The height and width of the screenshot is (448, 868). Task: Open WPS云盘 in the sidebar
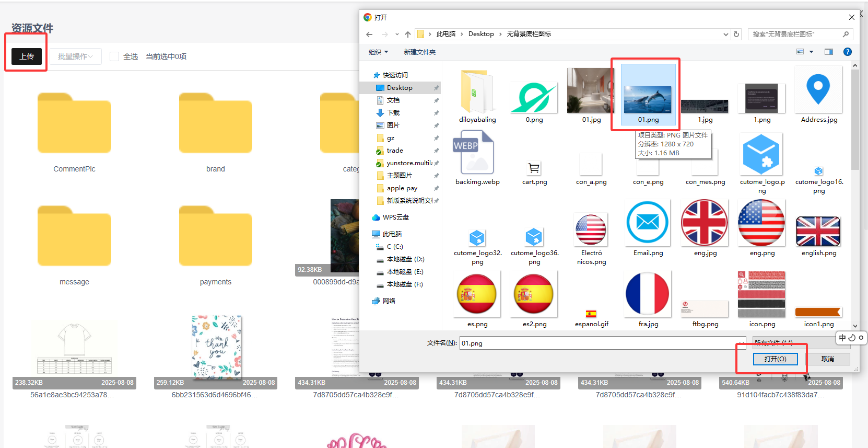coord(395,217)
